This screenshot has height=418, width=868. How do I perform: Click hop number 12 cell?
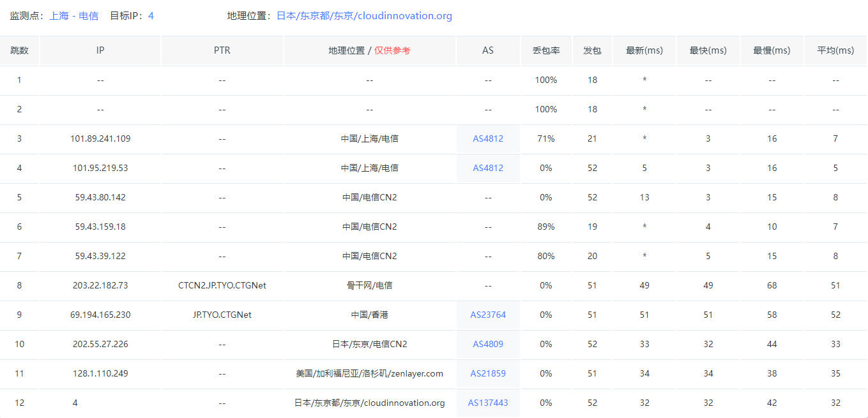(x=19, y=403)
